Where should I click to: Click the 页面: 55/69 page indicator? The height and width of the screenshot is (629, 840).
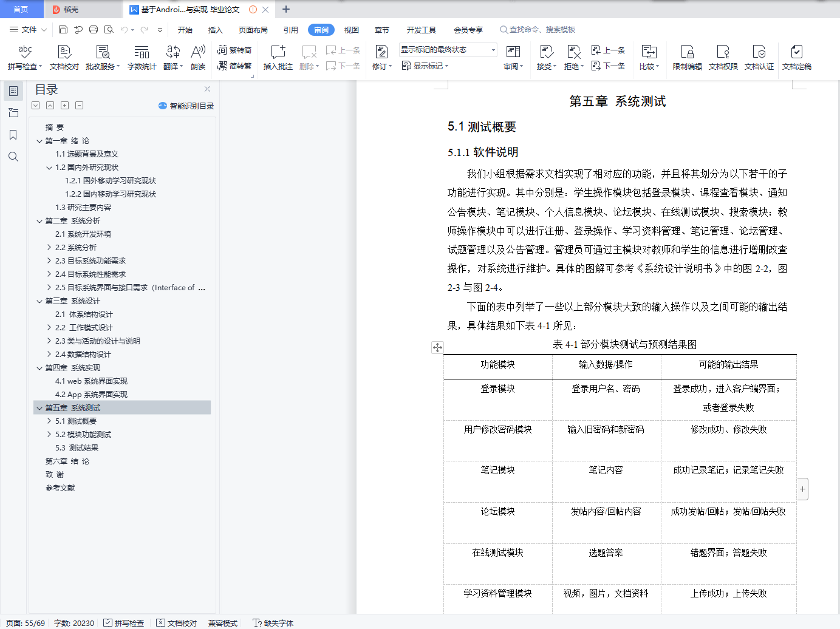click(x=26, y=623)
